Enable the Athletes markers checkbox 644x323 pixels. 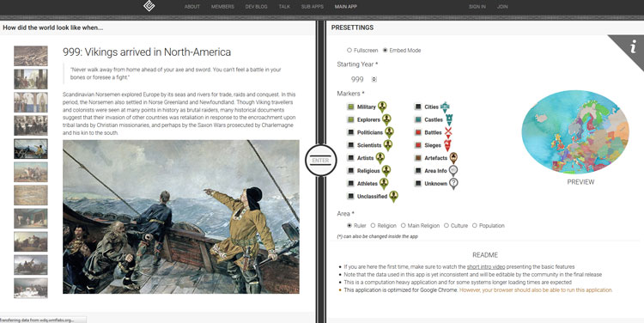tap(350, 183)
